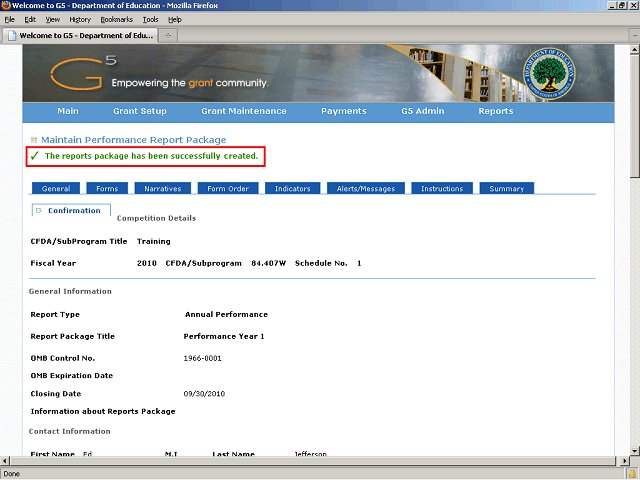Image resolution: width=640 pixels, height=480 pixels.
Task: Switch to the General tab
Action: coord(56,189)
